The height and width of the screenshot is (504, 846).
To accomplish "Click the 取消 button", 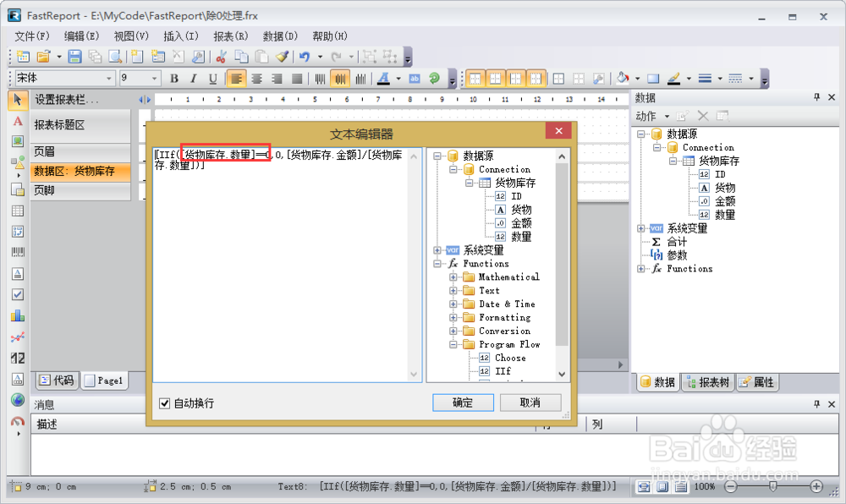I will pyautogui.click(x=530, y=403).
